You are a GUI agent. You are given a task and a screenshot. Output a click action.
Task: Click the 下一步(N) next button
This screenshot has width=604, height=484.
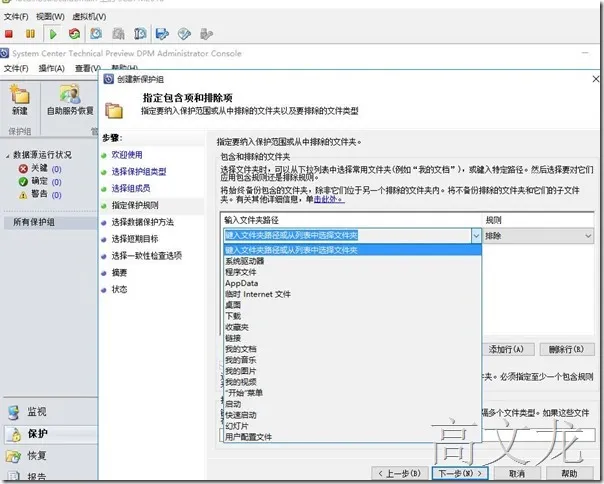point(460,473)
